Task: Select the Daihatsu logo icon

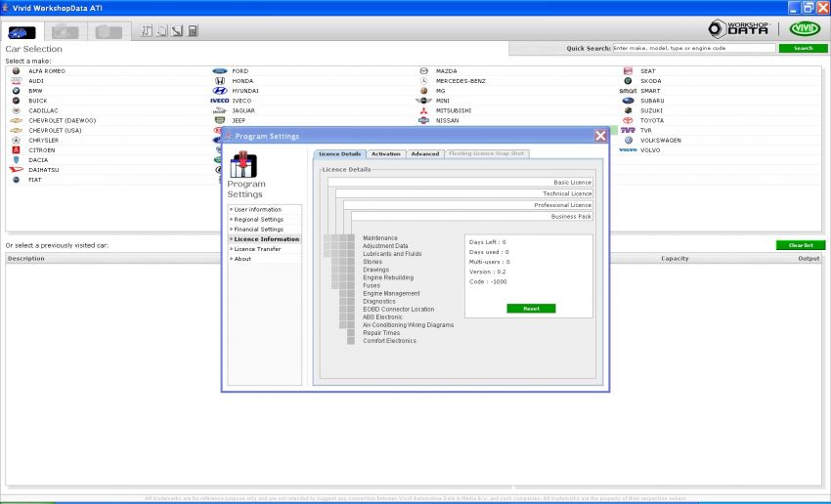Action: [16, 170]
